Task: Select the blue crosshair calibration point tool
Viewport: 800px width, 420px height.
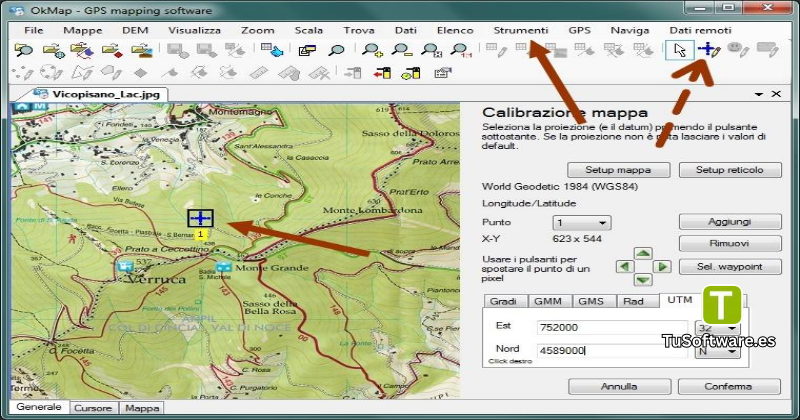Action: pyautogui.click(x=709, y=50)
